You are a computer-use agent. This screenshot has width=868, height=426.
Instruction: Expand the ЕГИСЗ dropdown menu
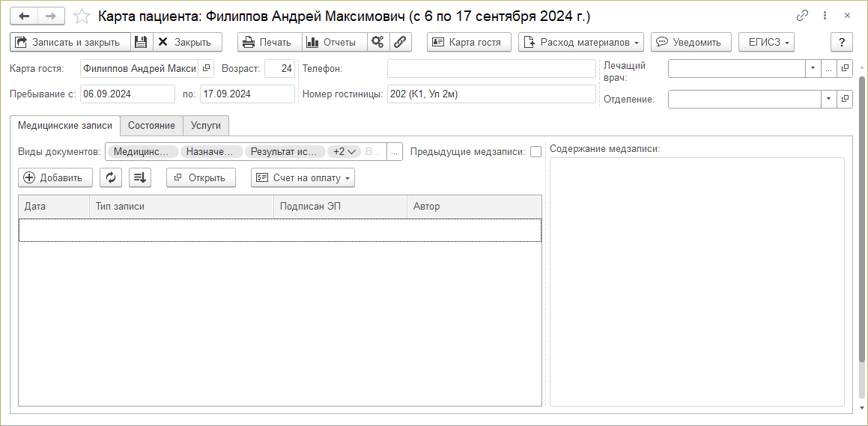[x=767, y=42]
